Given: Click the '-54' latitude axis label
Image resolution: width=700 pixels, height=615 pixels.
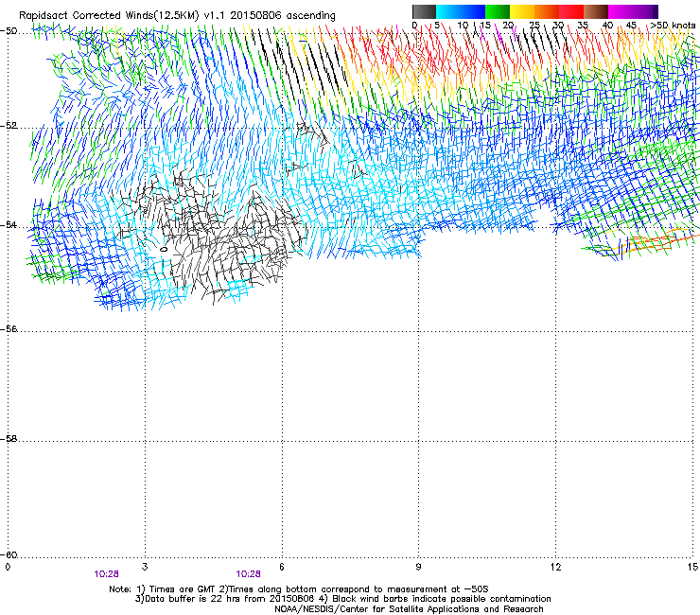Looking at the screenshot, I should 9,224.
